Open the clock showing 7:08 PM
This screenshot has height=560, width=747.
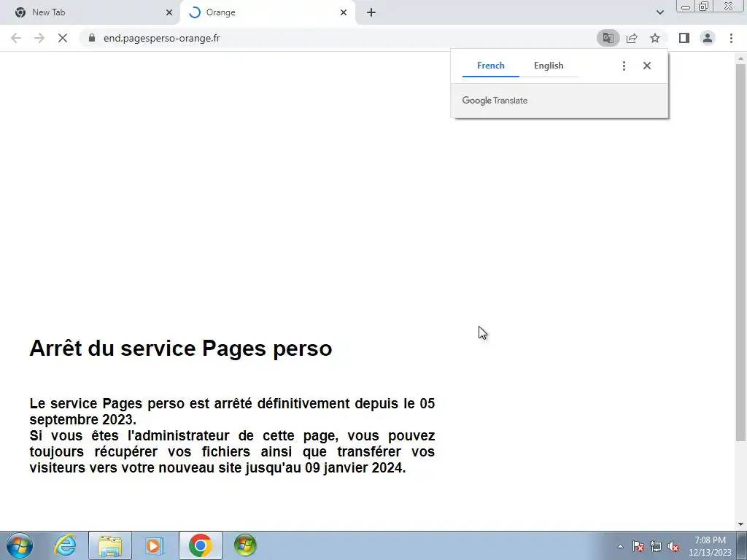pos(710,546)
